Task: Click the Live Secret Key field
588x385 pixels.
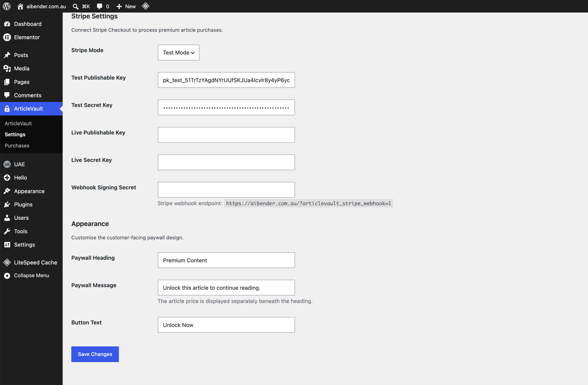Action: (226, 162)
